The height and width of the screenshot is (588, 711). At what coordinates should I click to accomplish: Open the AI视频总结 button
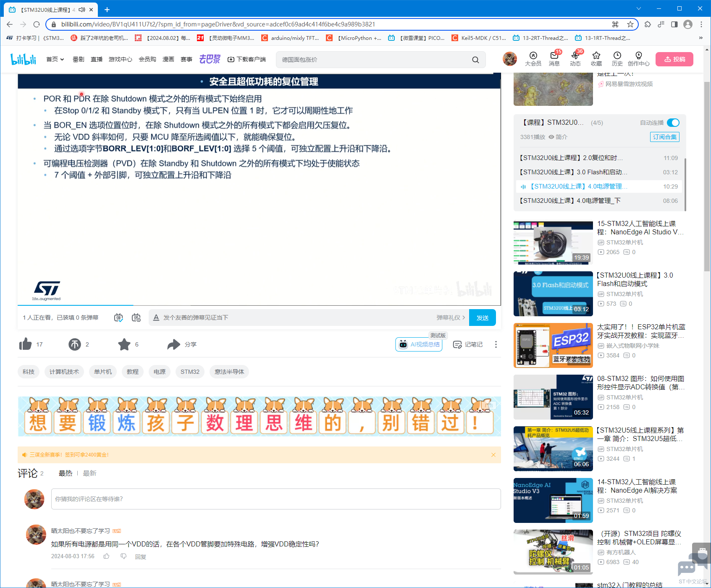pos(419,344)
